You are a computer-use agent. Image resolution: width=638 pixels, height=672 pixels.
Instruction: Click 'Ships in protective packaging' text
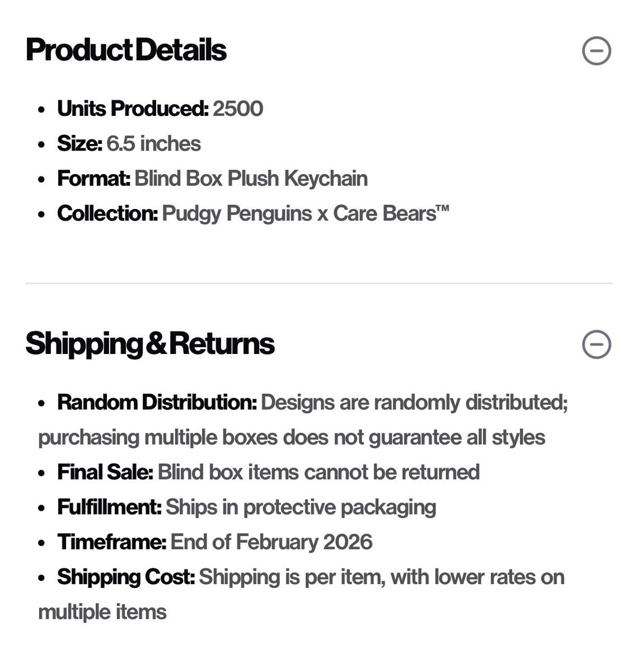click(x=301, y=507)
